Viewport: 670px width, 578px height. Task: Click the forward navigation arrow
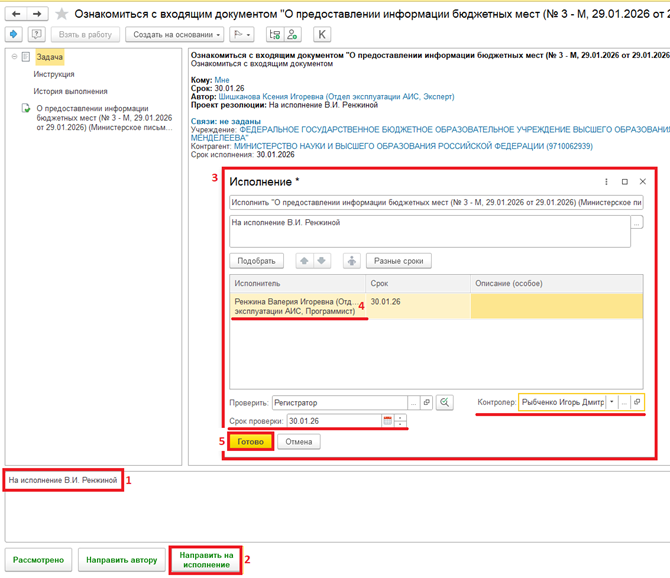[37, 14]
